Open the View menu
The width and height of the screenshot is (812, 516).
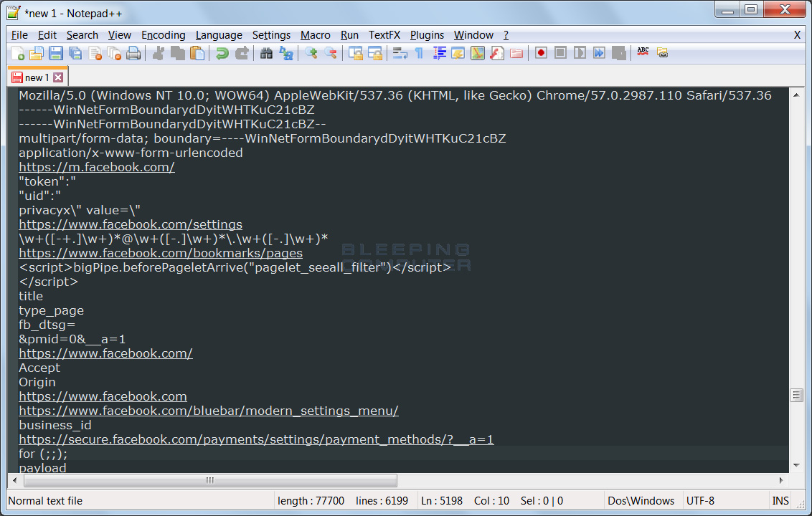point(120,34)
